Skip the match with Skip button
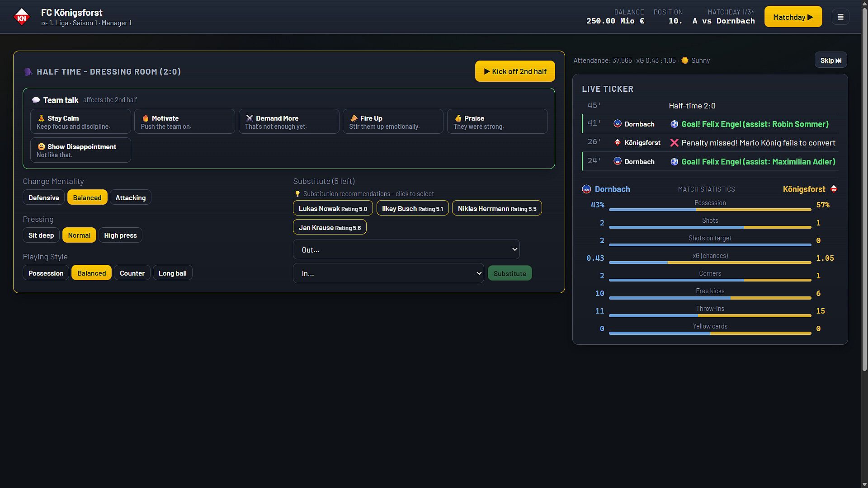 (x=830, y=60)
